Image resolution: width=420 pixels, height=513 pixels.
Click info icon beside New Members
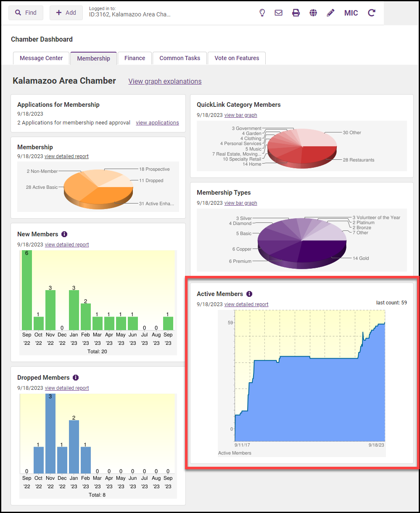[x=64, y=234]
